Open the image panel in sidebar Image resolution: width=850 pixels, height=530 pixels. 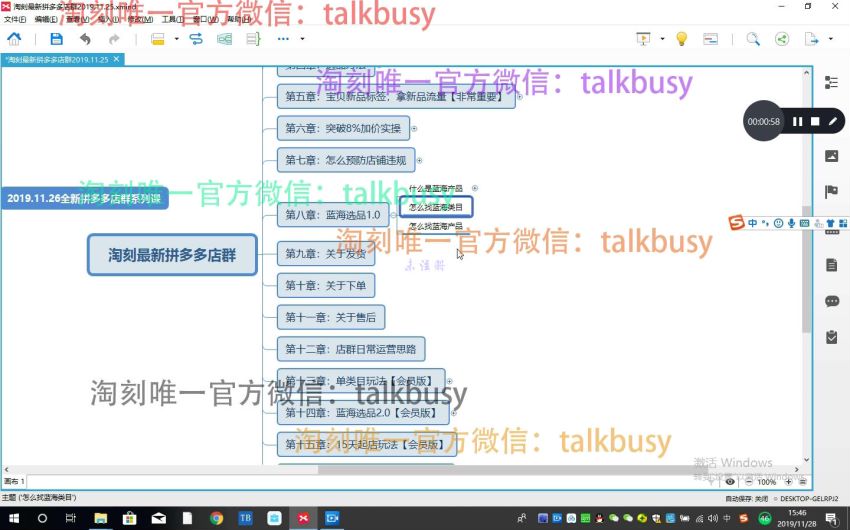tap(831, 156)
